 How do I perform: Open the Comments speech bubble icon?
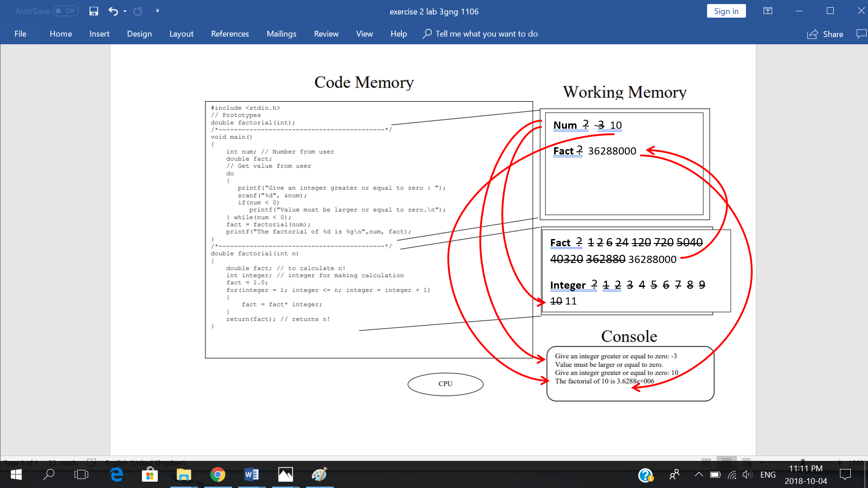point(861,34)
